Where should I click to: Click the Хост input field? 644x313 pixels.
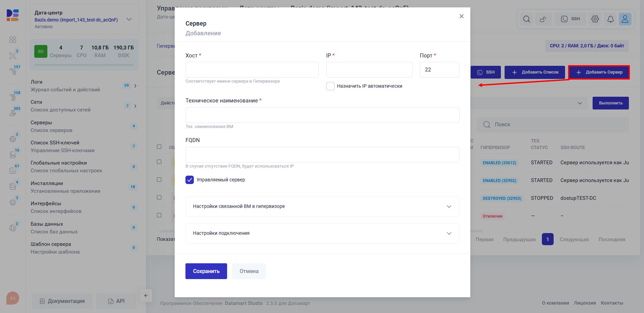[x=252, y=70]
